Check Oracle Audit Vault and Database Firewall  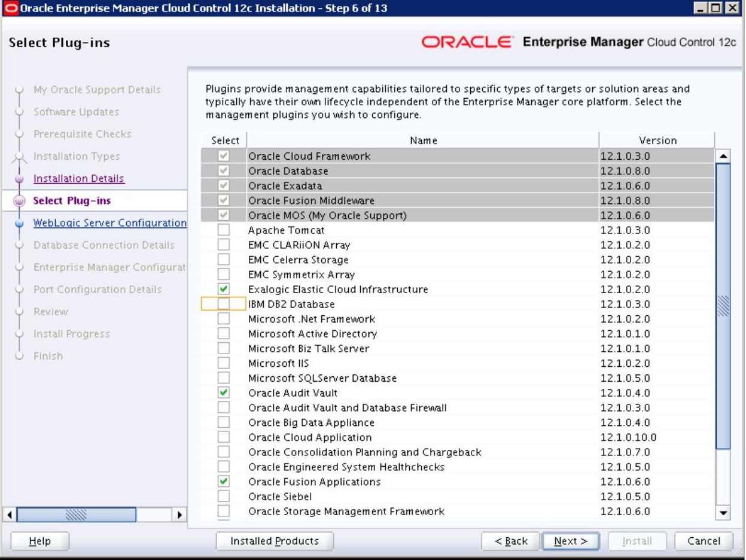click(223, 407)
